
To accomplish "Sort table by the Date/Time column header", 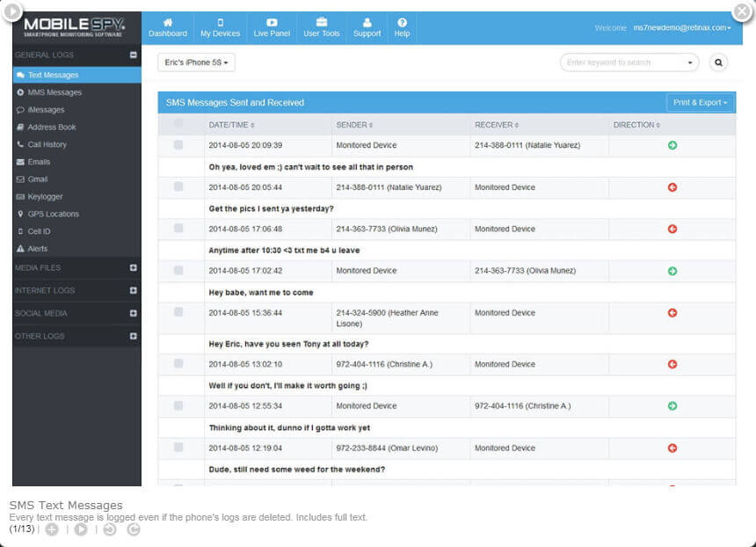I will (230, 125).
